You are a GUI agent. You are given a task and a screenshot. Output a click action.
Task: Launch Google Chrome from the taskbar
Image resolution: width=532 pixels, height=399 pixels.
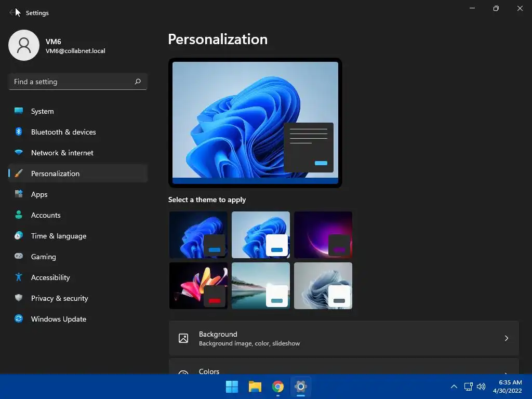click(278, 387)
